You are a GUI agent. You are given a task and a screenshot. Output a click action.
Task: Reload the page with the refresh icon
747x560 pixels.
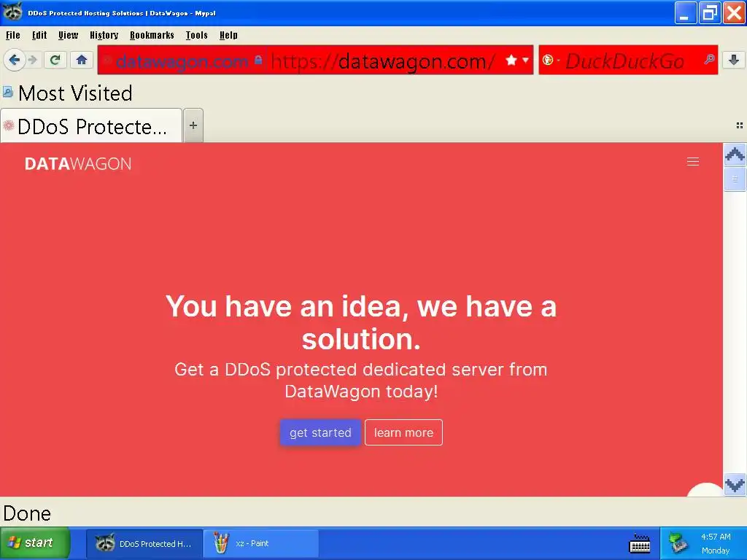click(55, 60)
